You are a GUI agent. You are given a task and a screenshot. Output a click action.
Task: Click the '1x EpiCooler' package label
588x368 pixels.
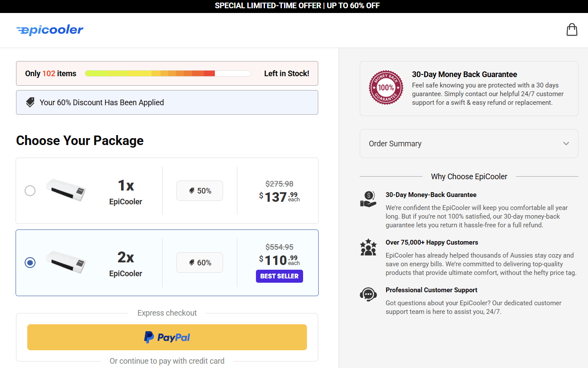(x=126, y=192)
